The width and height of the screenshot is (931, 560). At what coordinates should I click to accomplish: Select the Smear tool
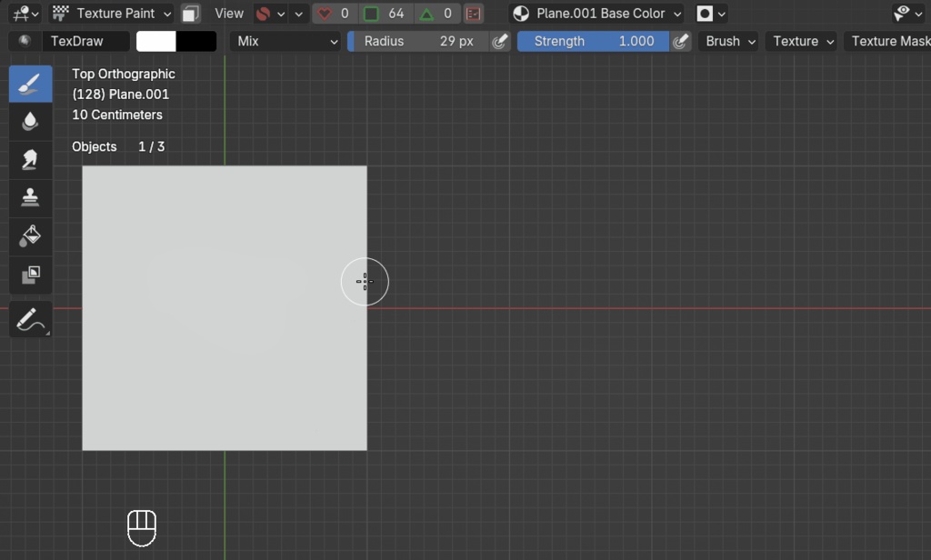click(x=29, y=159)
